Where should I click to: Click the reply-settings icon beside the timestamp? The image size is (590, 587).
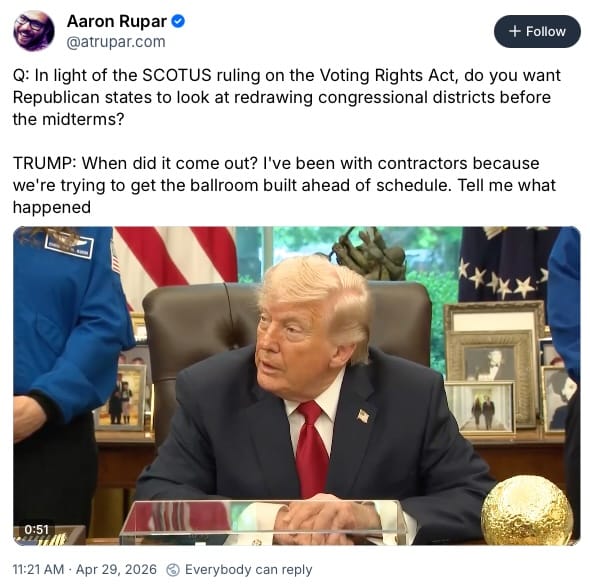[x=173, y=570]
